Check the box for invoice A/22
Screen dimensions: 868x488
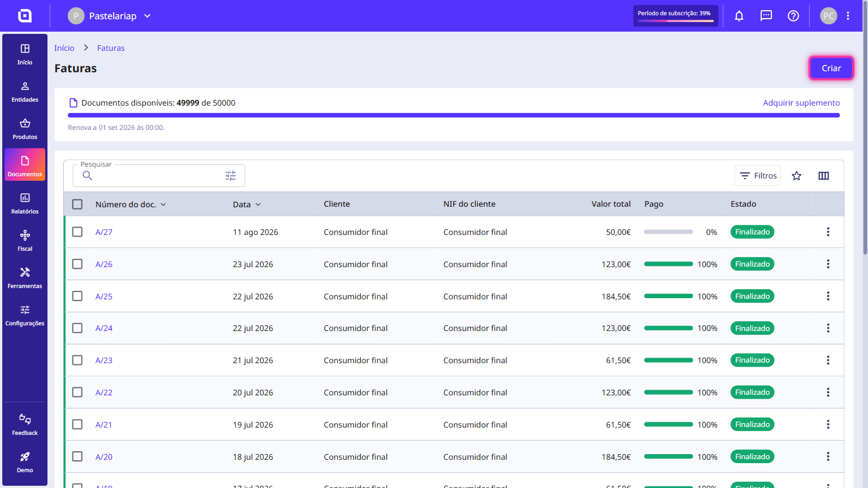[77, 392]
